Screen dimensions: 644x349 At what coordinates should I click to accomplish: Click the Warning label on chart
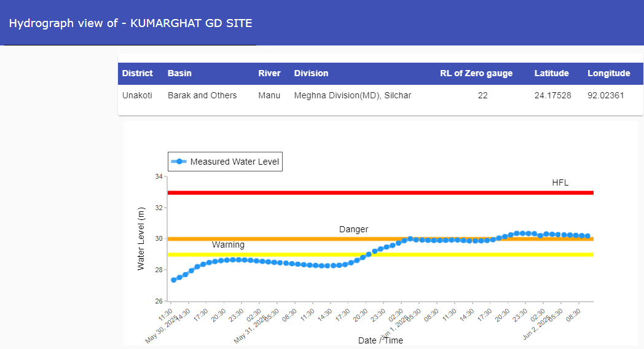228,245
